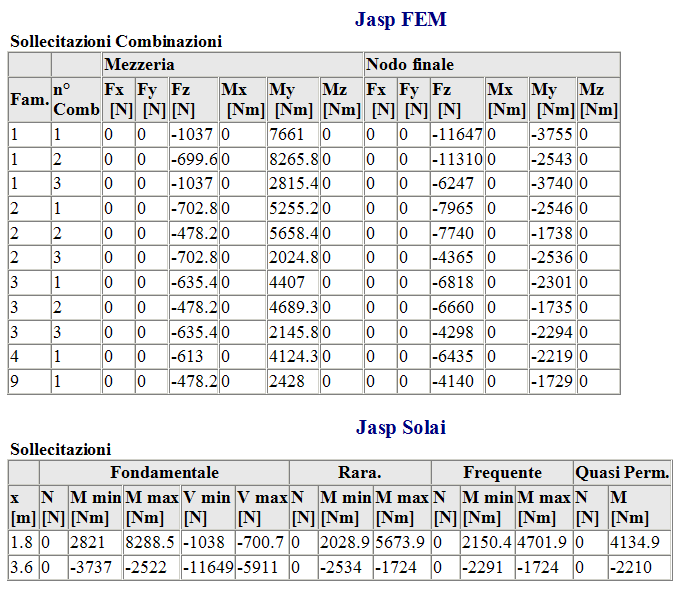Click the 'Jasp FEM' heading
Viewport: 683px width, 594px height.
pyautogui.click(x=401, y=20)
